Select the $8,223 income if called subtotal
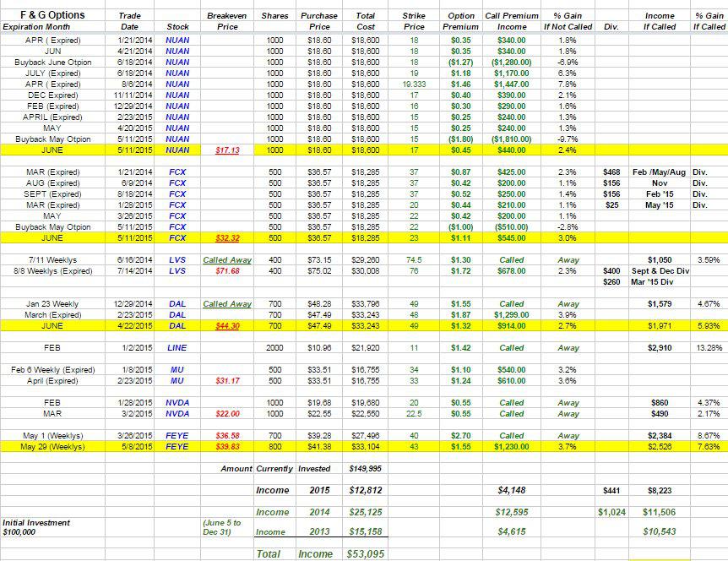The height and width of the screenshot is (561, 728). (x=660, y=490)
